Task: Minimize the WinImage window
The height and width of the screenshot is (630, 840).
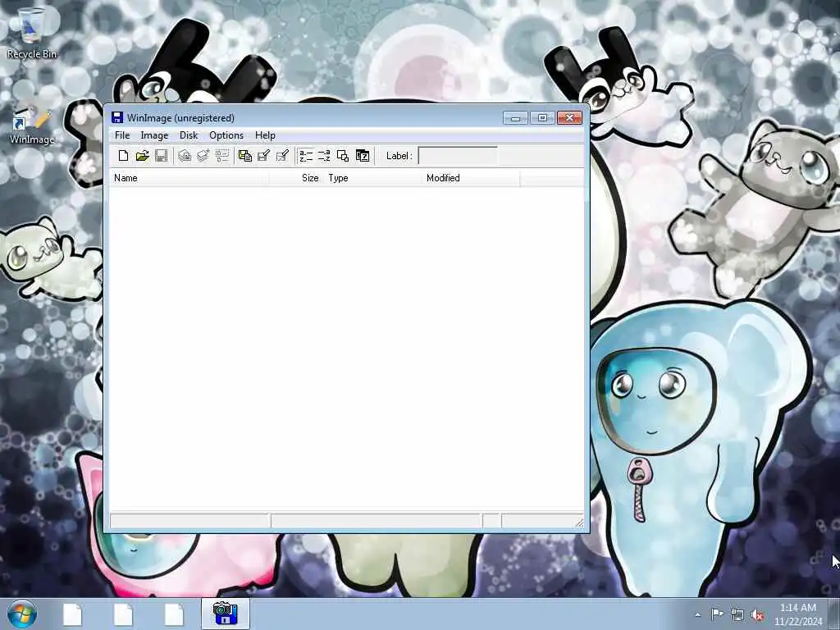Action: click(515, 118)
